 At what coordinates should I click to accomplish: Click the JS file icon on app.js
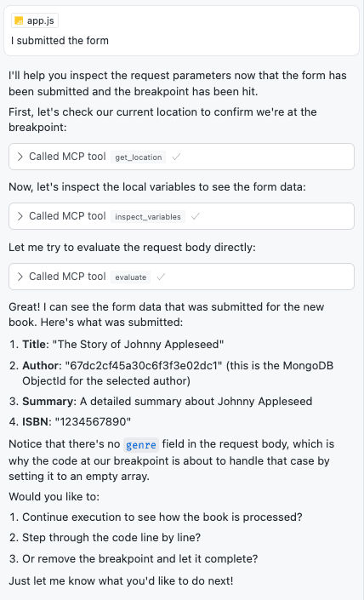(x=19, y=21)
